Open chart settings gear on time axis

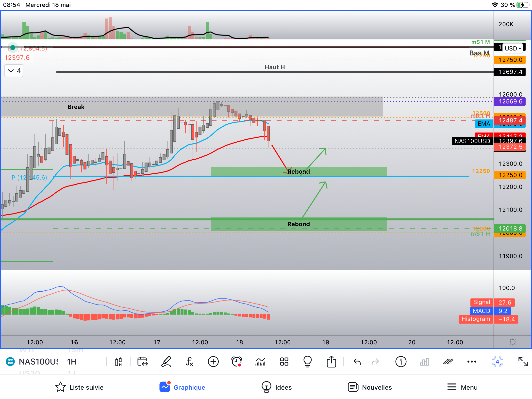click(513, 342)
